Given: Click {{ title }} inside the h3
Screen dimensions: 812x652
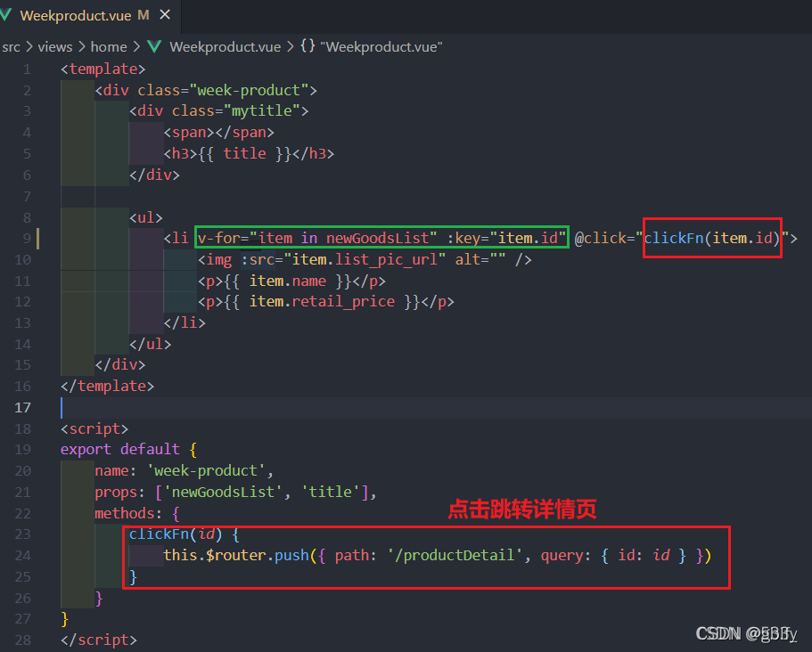Looking at the screenshot, I should click(x=244, y=154).
